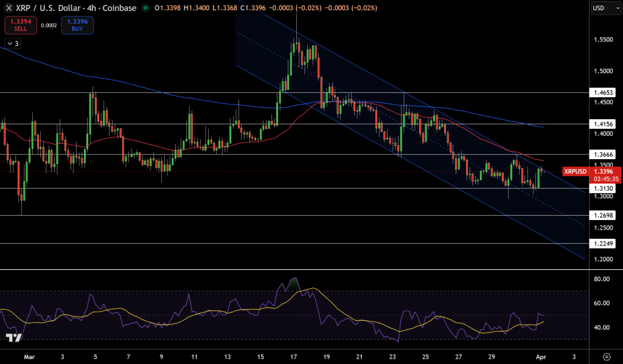This screenshot has width=623, height=364.
Task: Open the 4h interval selector in the legend
Action: 92,9
